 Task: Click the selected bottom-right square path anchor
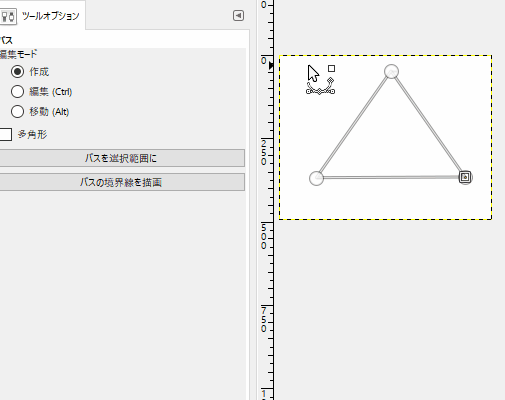pos(465,177)
